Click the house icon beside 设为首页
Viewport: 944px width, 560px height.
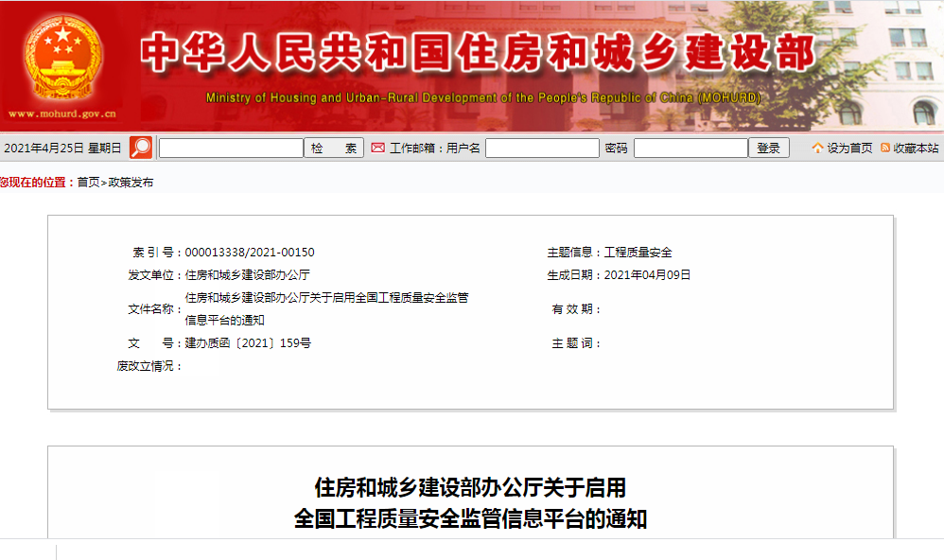click(x=817, y=149)
